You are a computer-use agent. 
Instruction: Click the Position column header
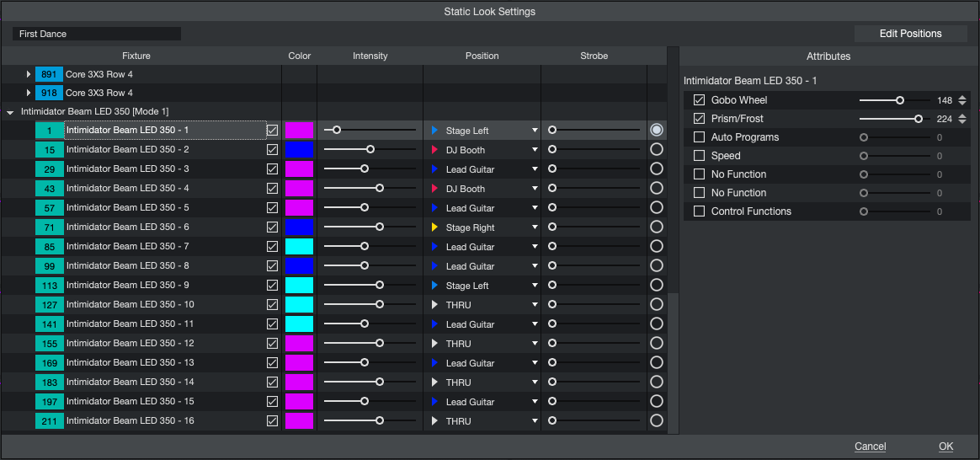(x=482, y=56)
